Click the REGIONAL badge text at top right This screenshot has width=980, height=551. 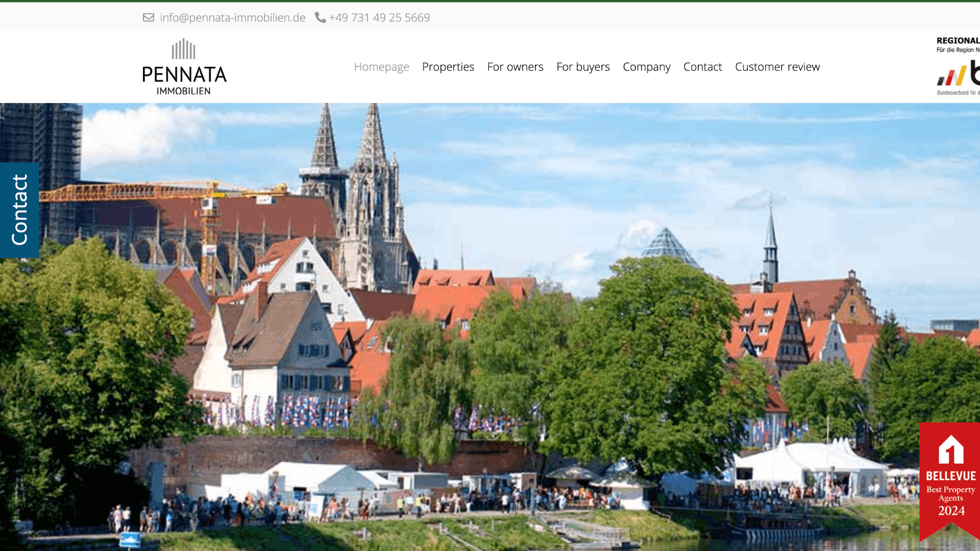(958, 41)
